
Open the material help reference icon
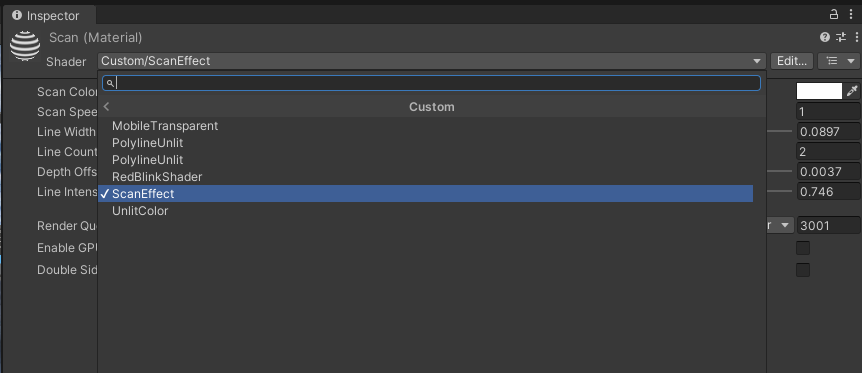coord(825,37)
